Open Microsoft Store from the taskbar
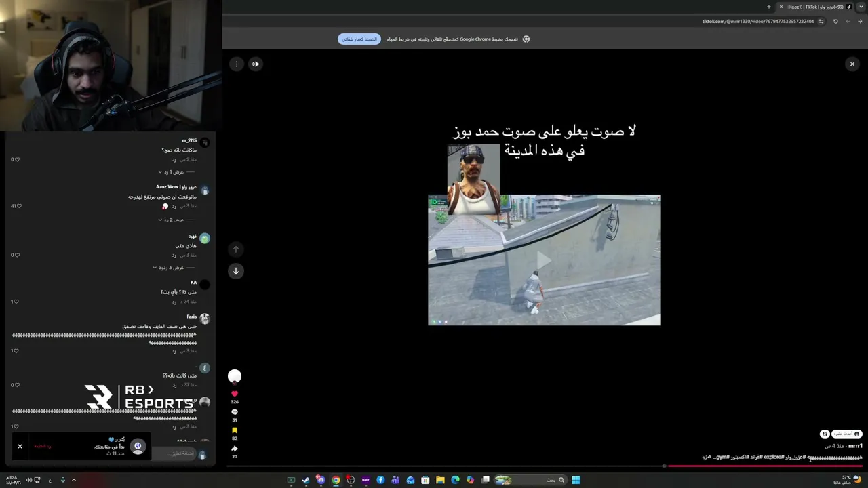 (x=425, y=480)
